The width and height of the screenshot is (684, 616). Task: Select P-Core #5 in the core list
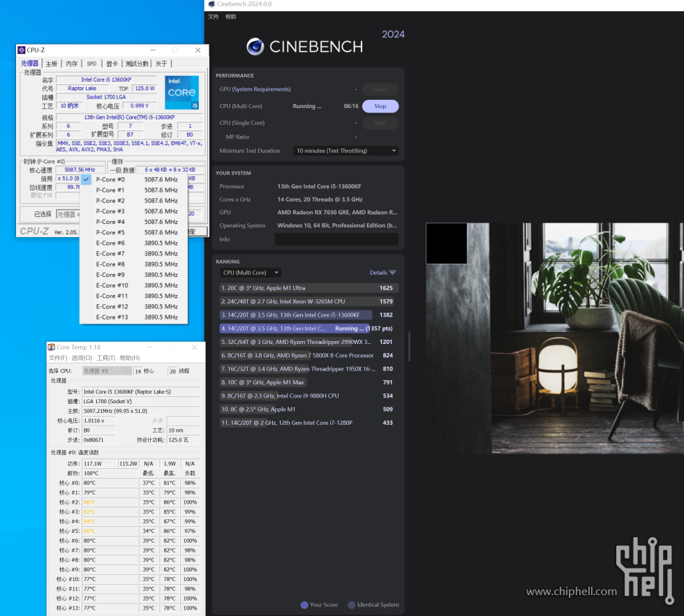[134, 232]
